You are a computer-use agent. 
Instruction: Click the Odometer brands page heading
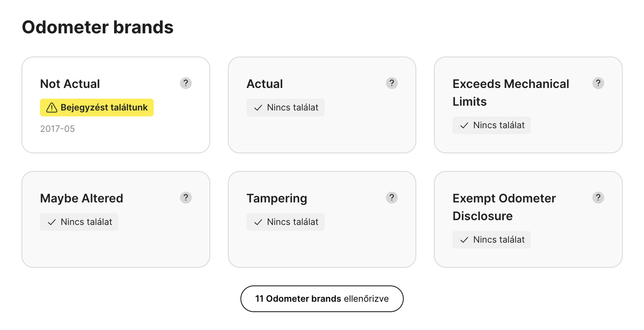point(97,27)
